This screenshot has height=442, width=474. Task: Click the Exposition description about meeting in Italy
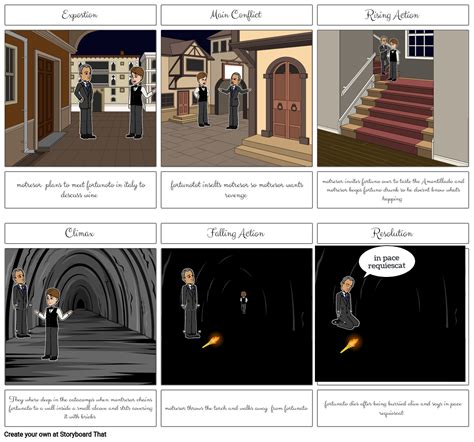[80, 190]
